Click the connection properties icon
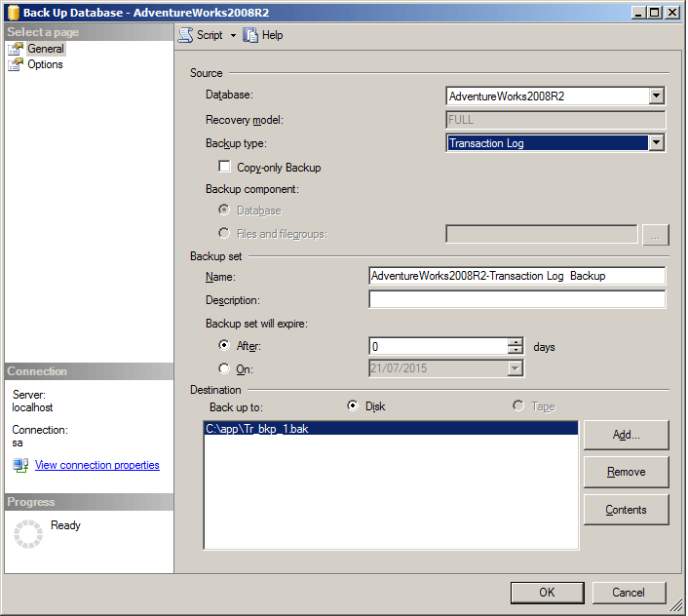This screenshot has width=688, height=616. 20,465
